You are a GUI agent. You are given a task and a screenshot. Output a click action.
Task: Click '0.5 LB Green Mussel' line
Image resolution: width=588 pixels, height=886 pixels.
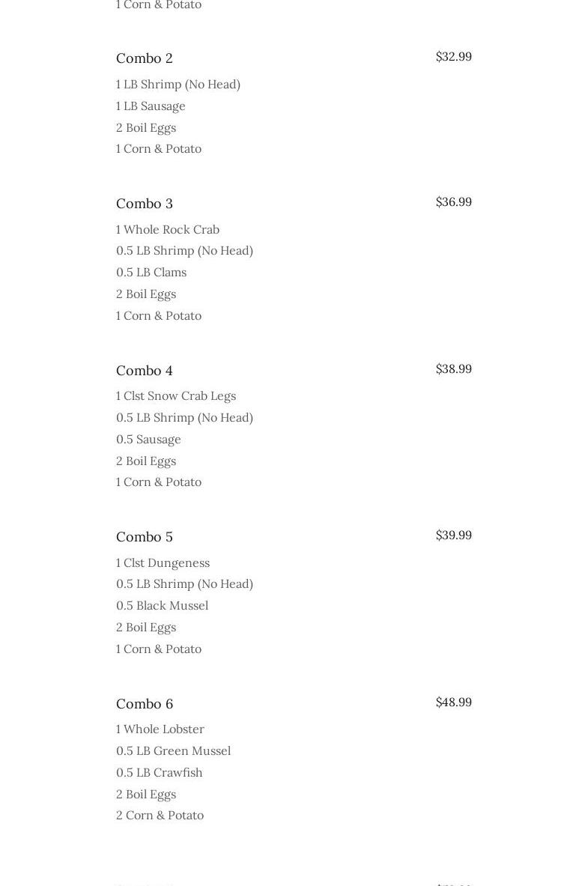pyautogui.click(x=173, y=751)
